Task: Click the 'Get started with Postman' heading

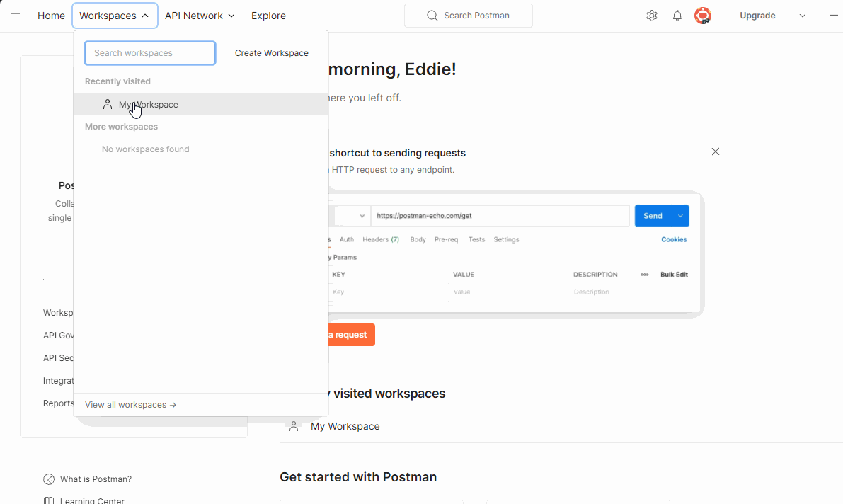Action: (358, 477)
